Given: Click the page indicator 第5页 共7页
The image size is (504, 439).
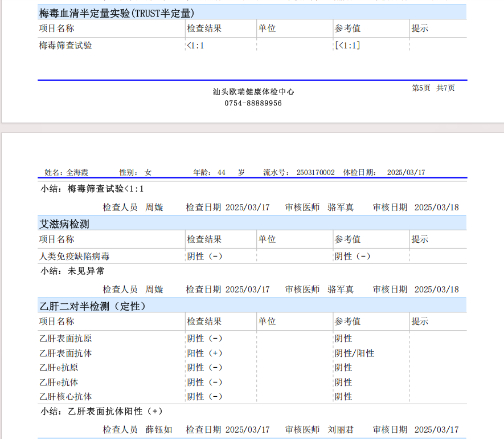Looking at the screenshot, I should pyautogui.click(x=433, y=88).
